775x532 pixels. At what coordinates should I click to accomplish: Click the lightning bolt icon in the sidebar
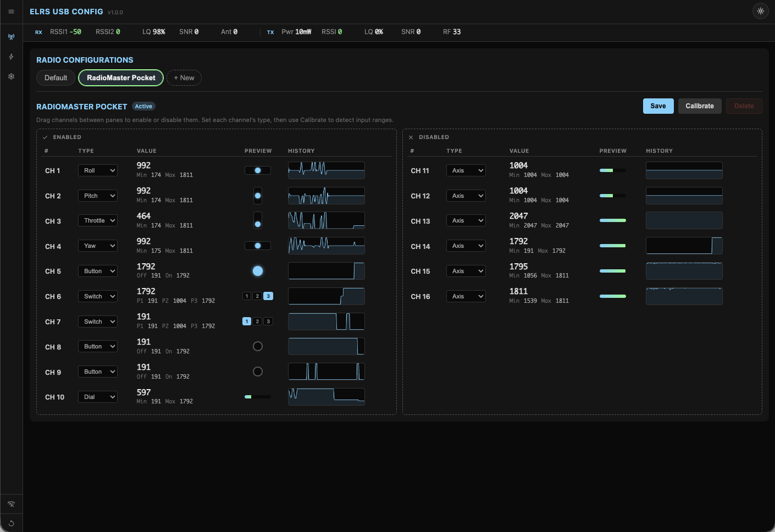[11, 56]
